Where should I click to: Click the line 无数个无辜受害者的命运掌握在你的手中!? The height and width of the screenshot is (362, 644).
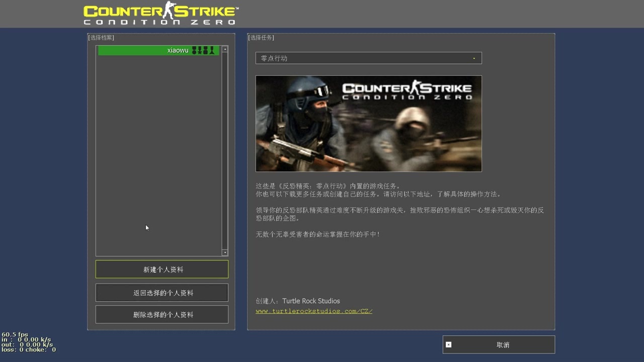318,234
